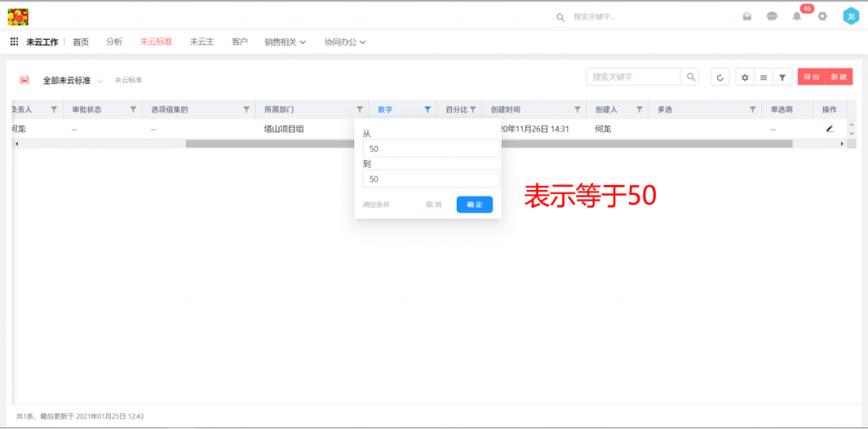Open the app launcher grid icon
The width and height of the screenshot is (868, 429).
coord(14,42)
